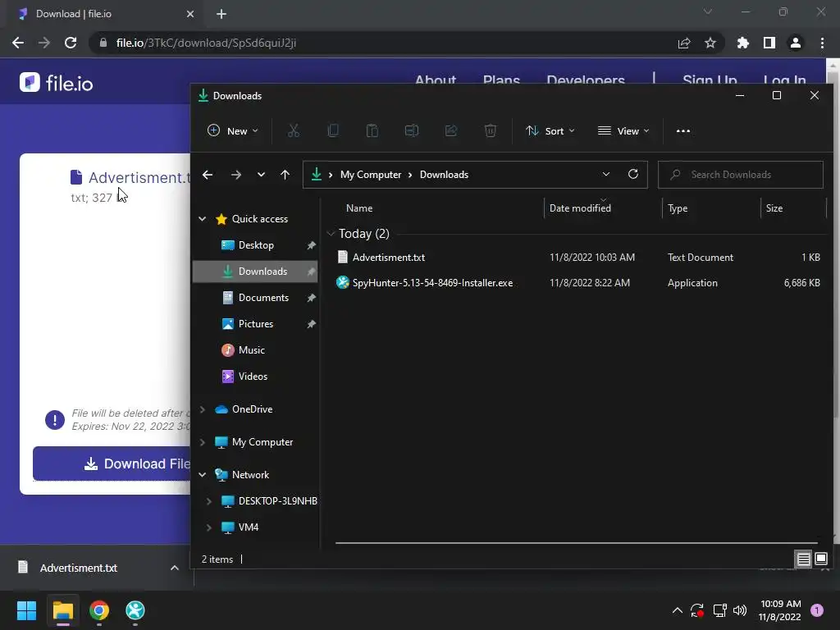Image resolution: width=840 pixels, height=630 pixels.
Task: Click the Rename icon in Explorer toolbar
Action: click(412, 130)
